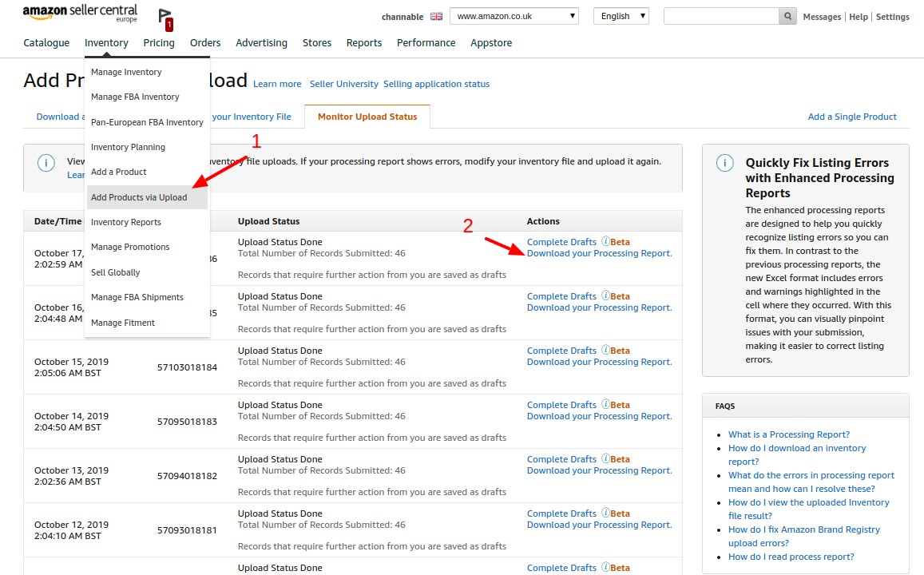This screenshot has width=924, height=575.
Task: Click the UK flag icon
Action: click(x=436, y=17)
